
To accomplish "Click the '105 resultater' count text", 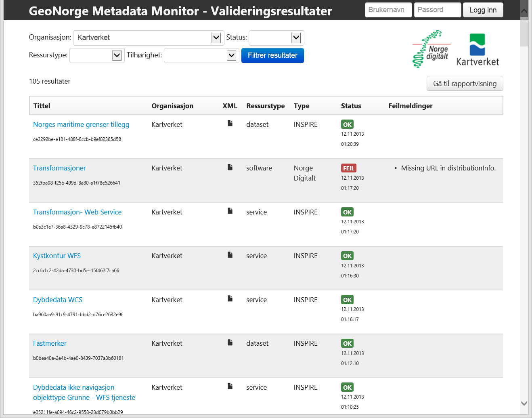I will tap(50, 81).
